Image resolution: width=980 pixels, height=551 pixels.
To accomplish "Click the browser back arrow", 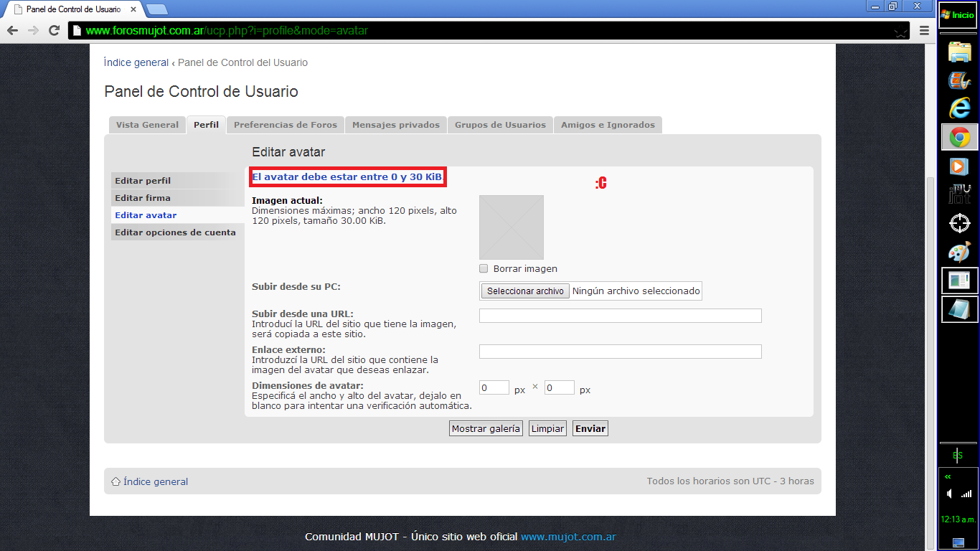I will point(12,31).
